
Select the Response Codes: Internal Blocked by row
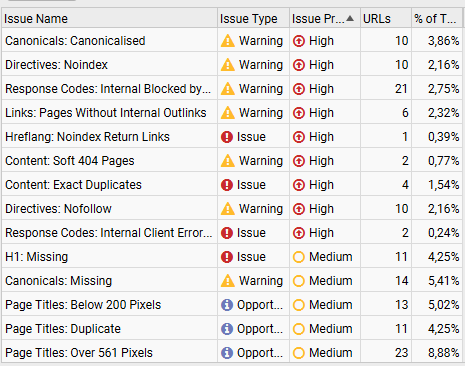coord(232,89)
